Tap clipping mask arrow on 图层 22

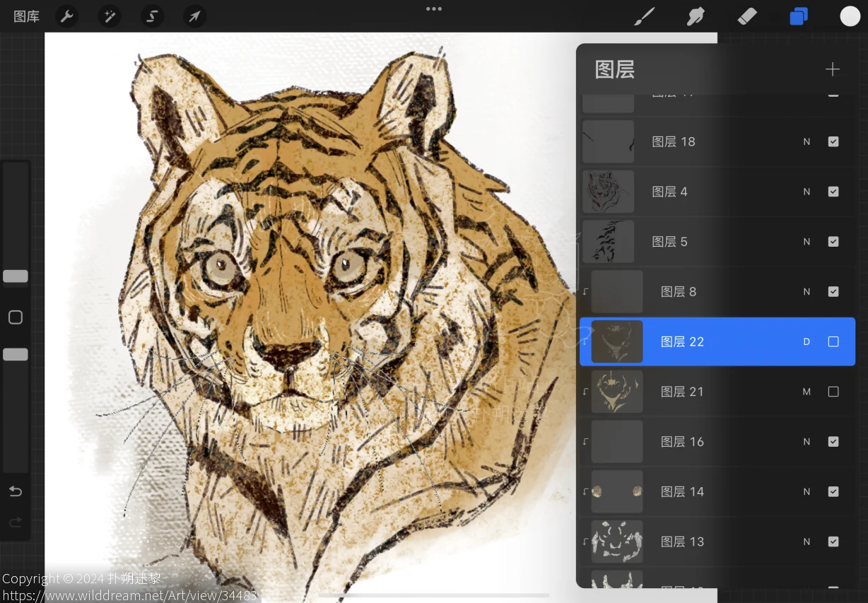tap(585, 341)
